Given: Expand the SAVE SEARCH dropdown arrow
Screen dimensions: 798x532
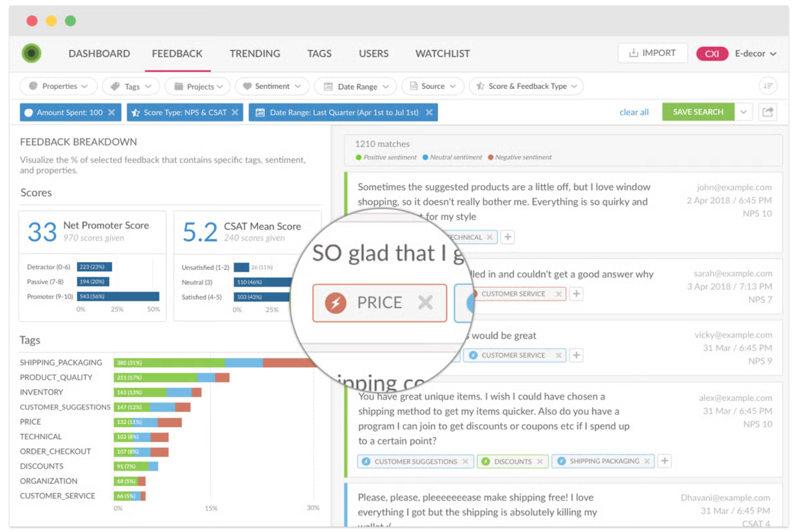Looking at the screenshot, I should point(744,112).
